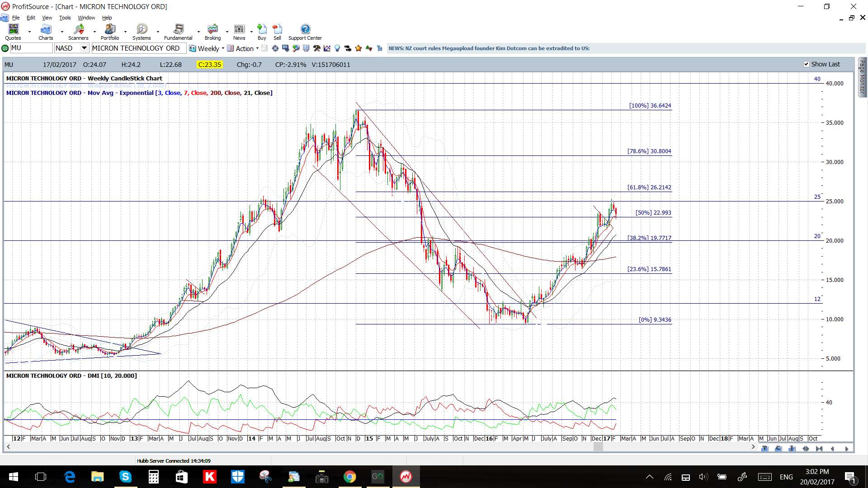Open the File menu
This screenshot has width=868, height=488.
click(x=16, y=18)
